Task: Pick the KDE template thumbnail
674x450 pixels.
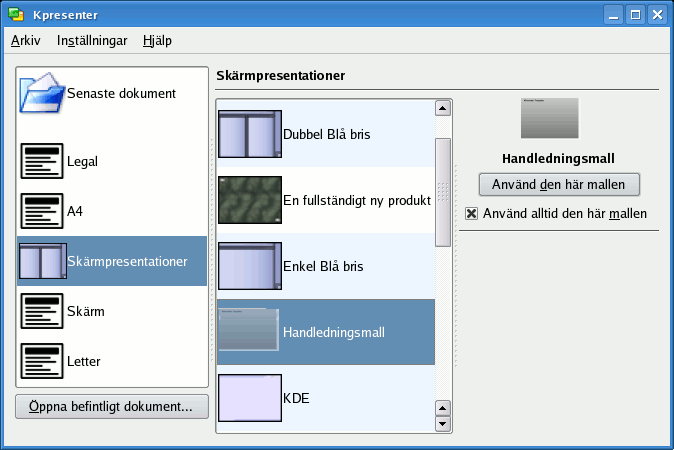Action: pyautogui.click(x=246, y=397)
